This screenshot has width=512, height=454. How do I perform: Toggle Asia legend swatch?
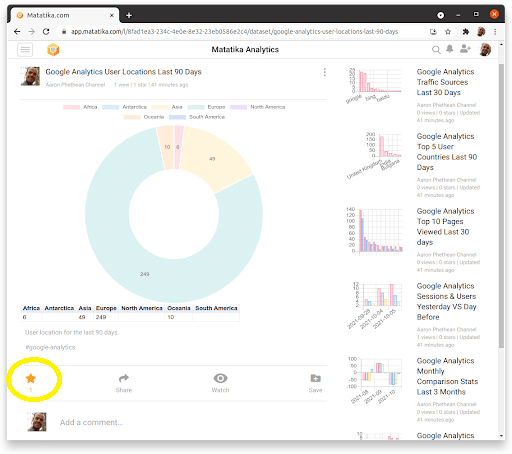pyautogui.click(x=160, y=107)
